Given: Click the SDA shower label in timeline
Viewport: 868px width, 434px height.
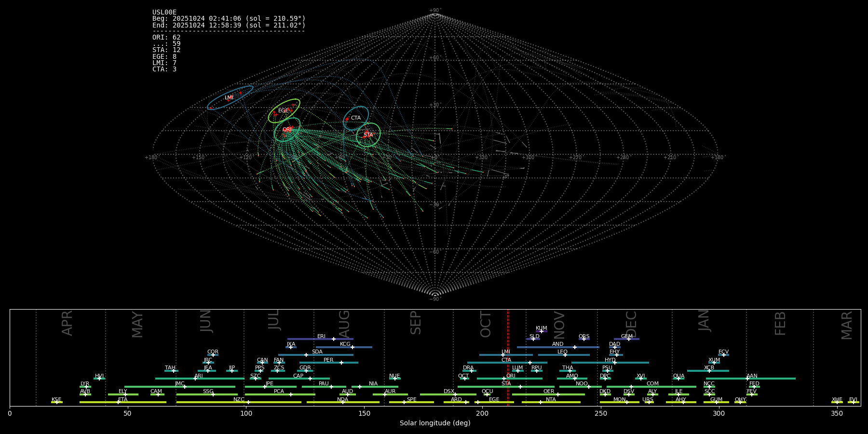Looking at the screenshot, I should tap(317, 352).
